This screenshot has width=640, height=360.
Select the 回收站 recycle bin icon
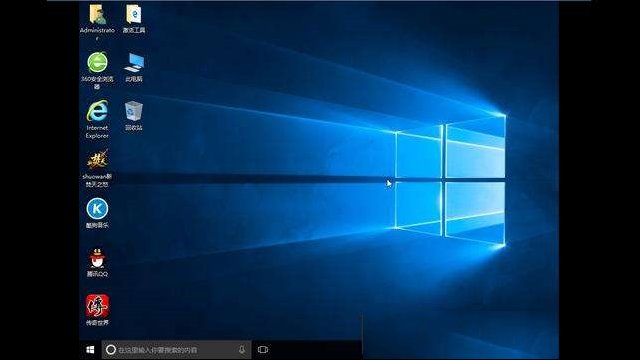coord(134,111)
